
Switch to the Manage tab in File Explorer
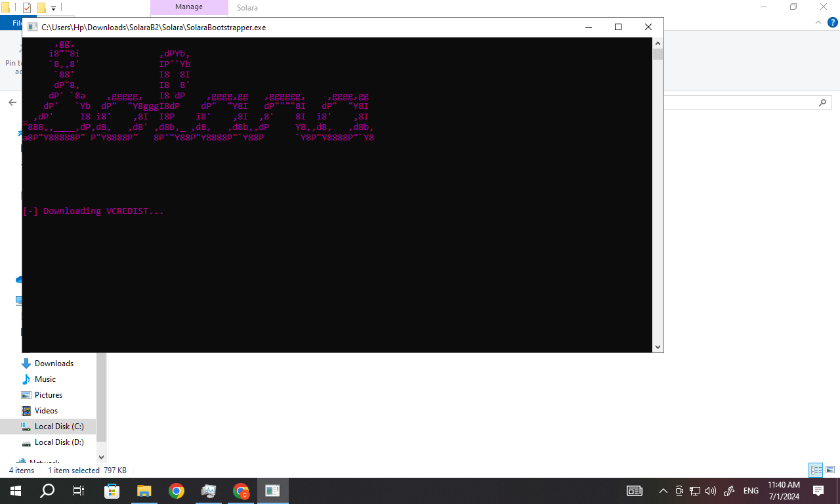click(x=189, y=7)
